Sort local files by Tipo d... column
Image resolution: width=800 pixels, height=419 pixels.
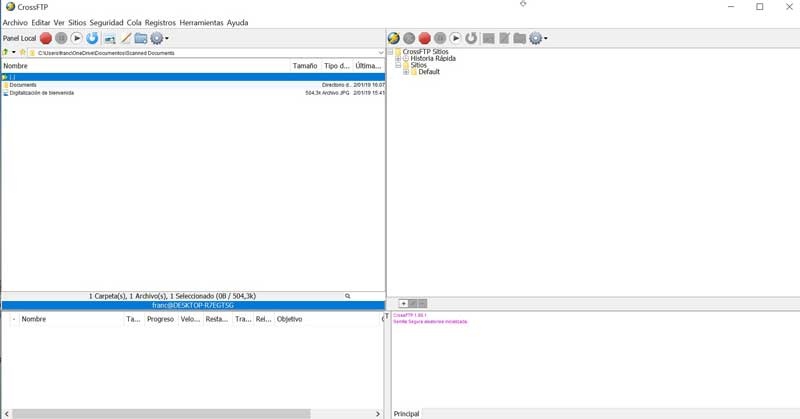tap(337, 66)
